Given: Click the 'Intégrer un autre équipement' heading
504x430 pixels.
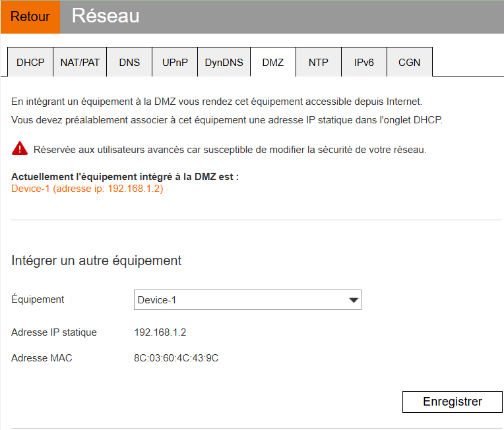Looking at the screenshot, I should (x=96, y=261).
